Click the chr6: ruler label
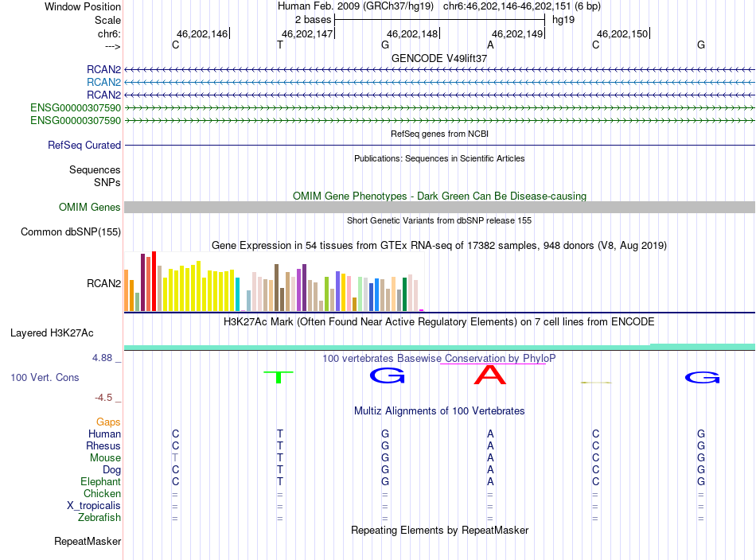756x560 pixels. click(x=109, y=33)
